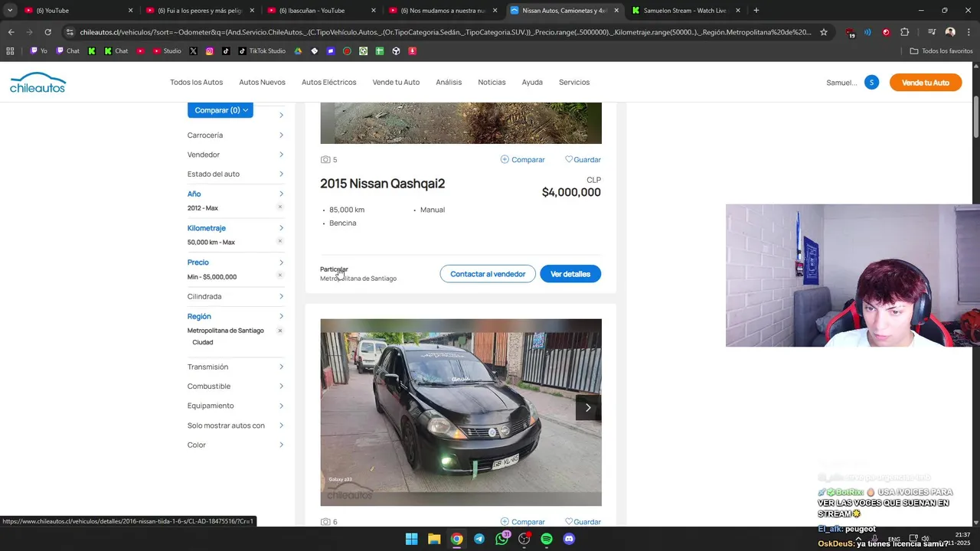The width and height of the screenshot is (980, 551).
Task: Open the Noticias menu item
Action: click(492, 83)
